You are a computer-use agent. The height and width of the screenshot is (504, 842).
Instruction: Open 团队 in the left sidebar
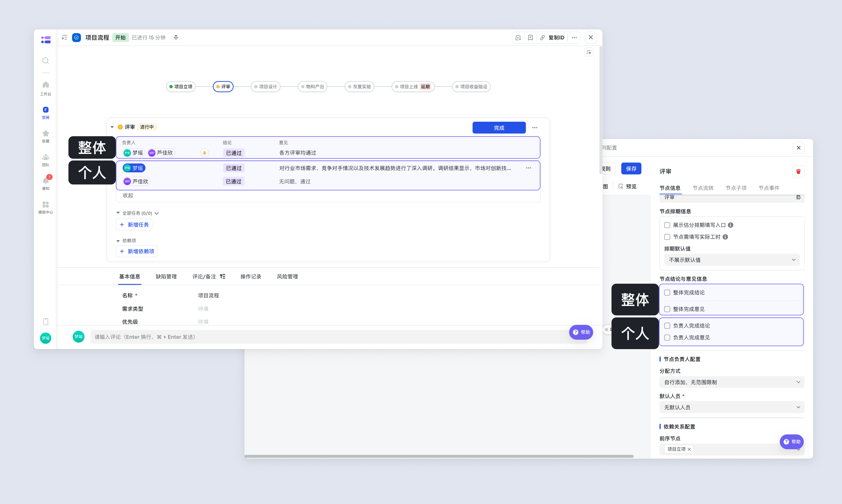coord(45,160)
